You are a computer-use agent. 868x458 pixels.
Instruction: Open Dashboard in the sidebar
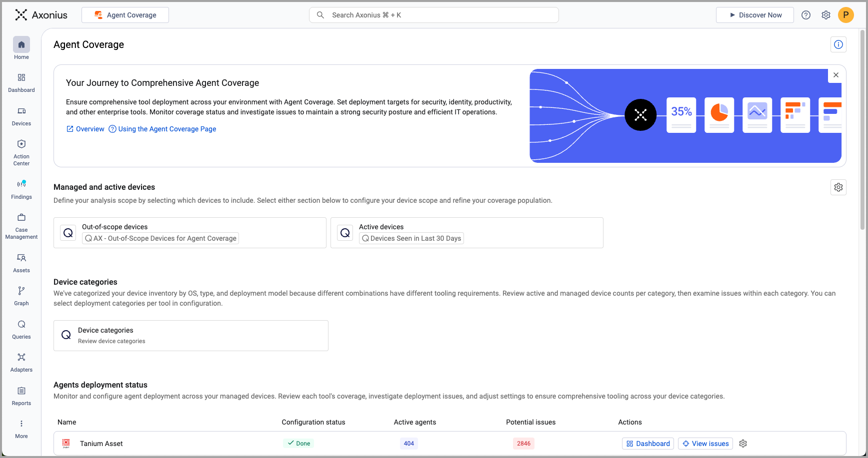(21, 83)
